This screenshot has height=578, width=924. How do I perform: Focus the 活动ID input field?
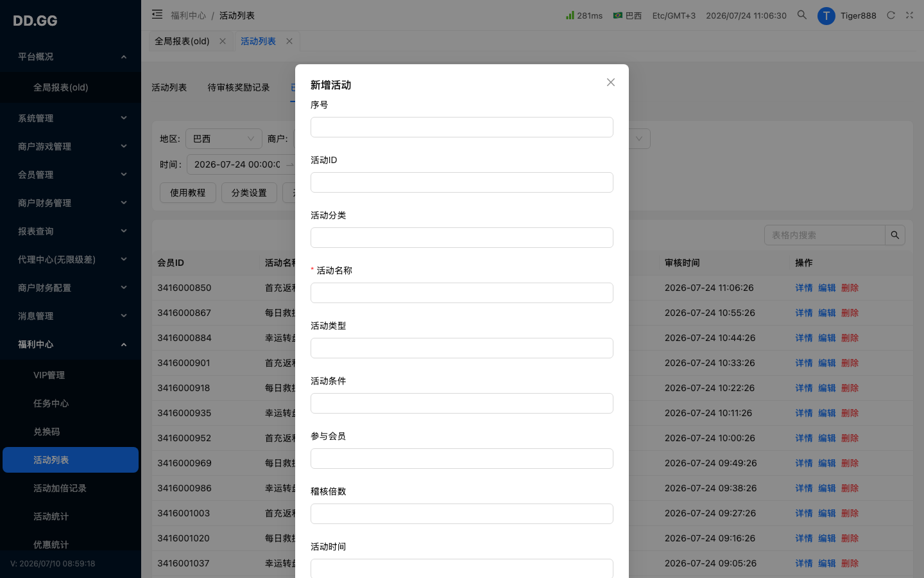coord(462,182)
